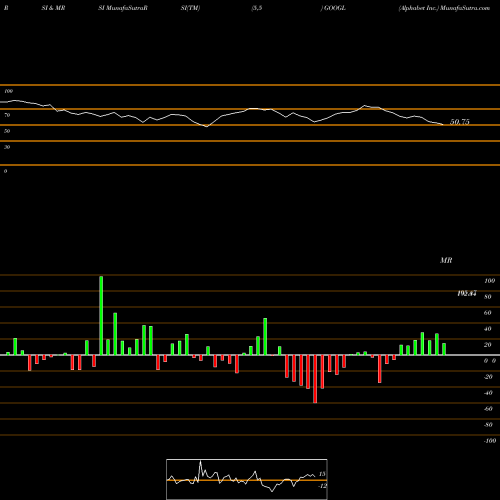Click the SI & MR header text
The width and height of the screenshot is (500, 500).
53,8
